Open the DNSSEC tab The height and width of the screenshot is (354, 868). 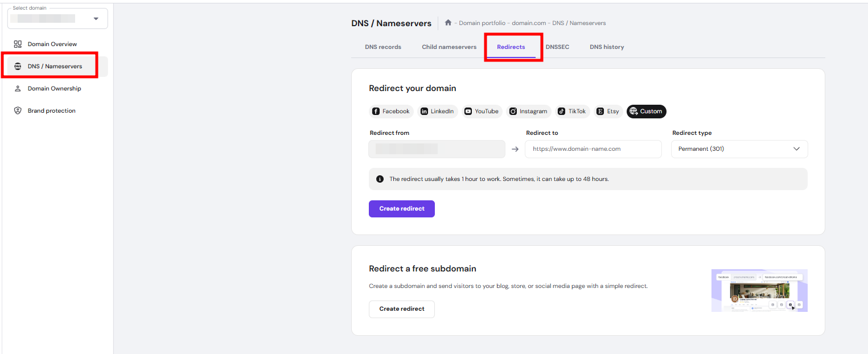(557, 47)
